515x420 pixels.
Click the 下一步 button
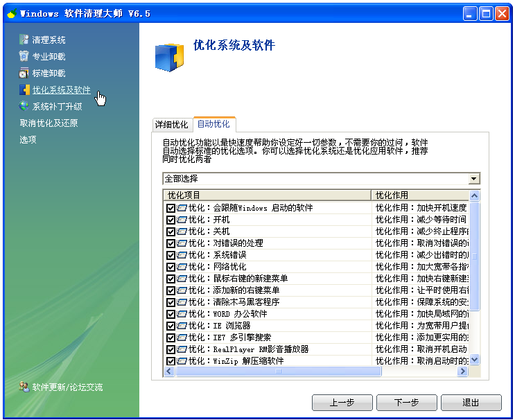point(407,402)
